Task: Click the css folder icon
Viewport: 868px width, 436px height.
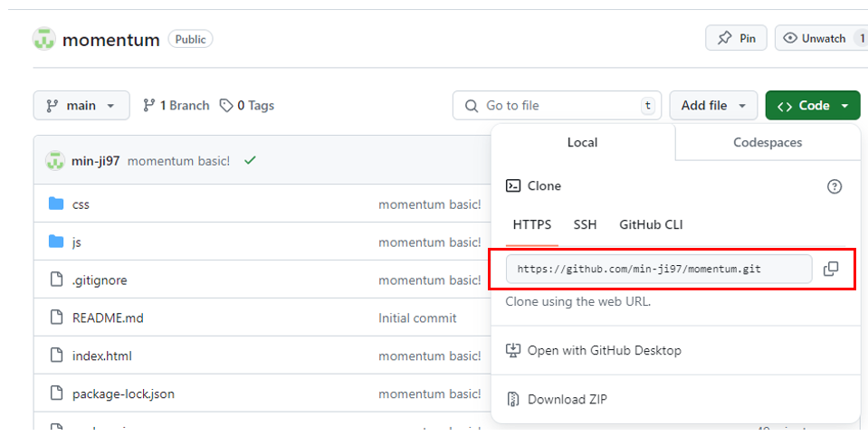Action: (56, 204)
